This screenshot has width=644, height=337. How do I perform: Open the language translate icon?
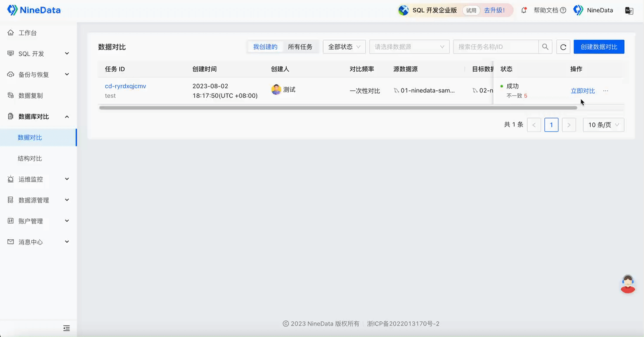point(629,10)
